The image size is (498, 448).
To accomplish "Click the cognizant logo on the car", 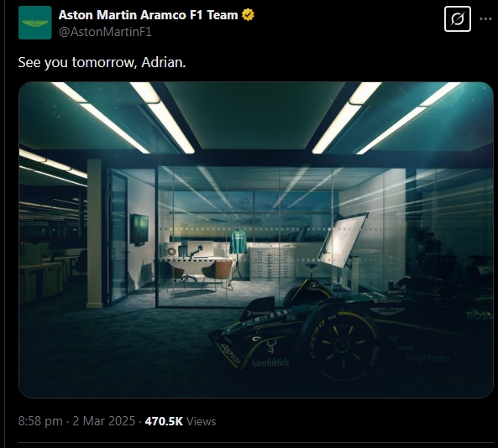I will [x=428, y=358].
